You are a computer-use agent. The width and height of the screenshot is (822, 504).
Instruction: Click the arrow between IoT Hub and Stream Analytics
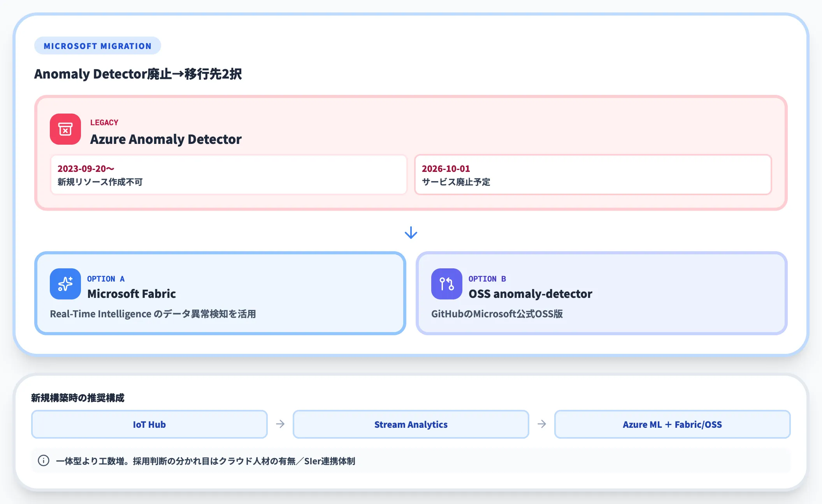tap(279, 424)
